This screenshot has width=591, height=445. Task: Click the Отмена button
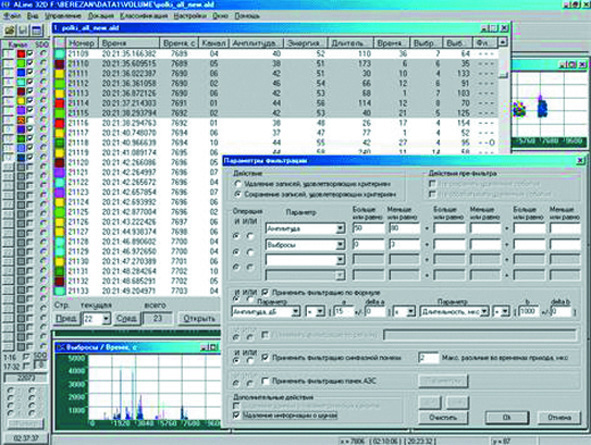click(x=559, y=417)
